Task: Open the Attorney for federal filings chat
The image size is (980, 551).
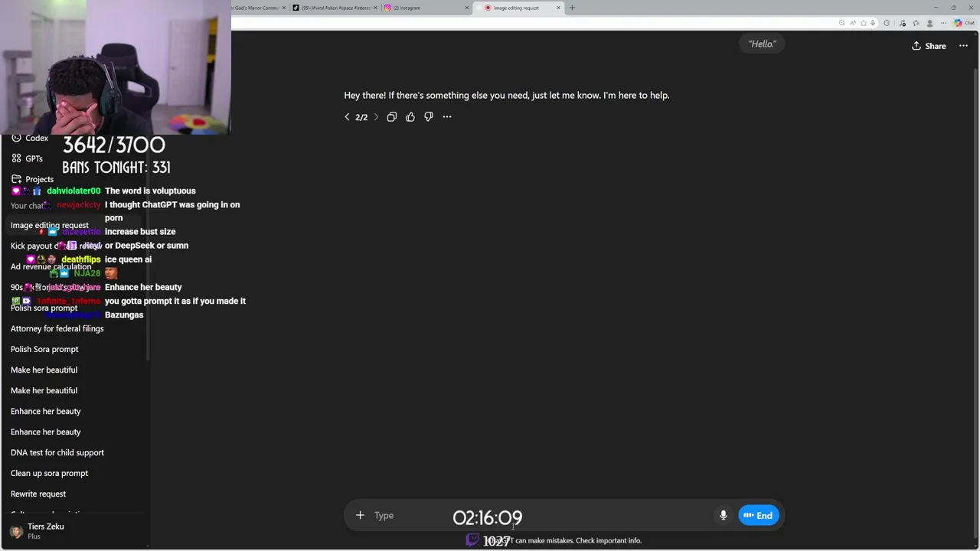Action: (x=57, y=328)
